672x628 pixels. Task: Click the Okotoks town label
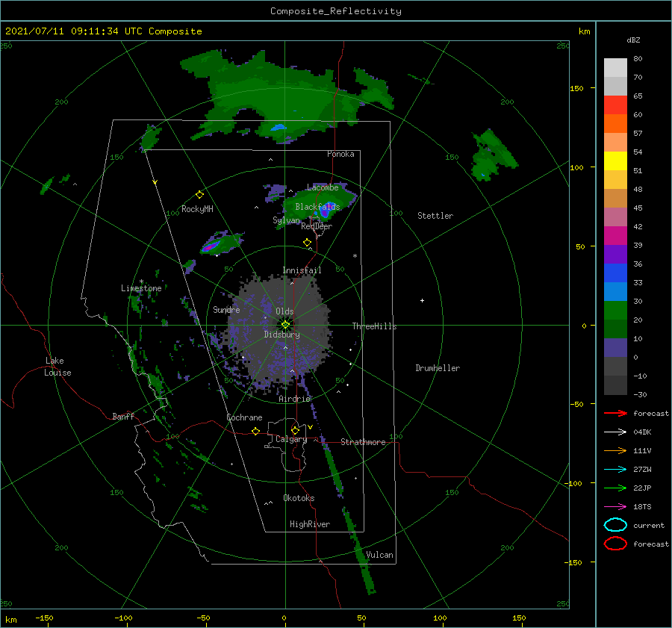coord(299,498)
